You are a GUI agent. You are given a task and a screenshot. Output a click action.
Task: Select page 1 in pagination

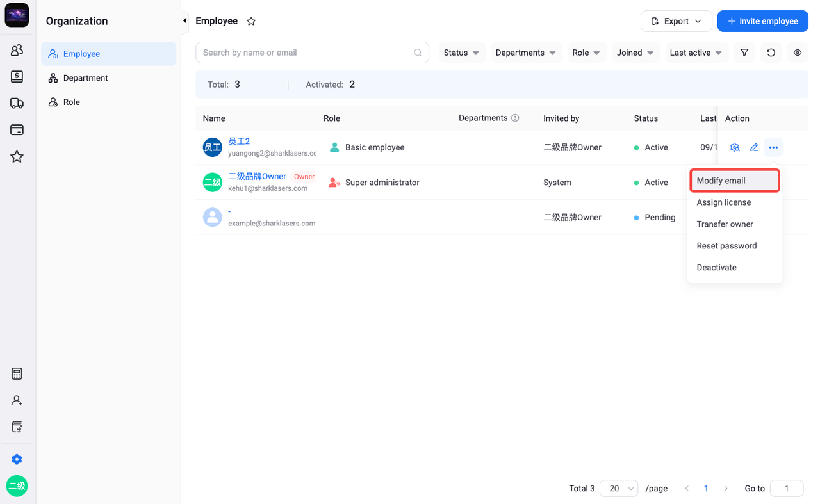pos(706,488)
